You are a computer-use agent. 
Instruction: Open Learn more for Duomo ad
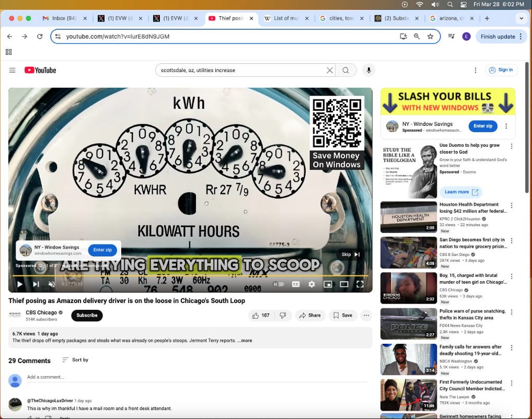[461, 192]
